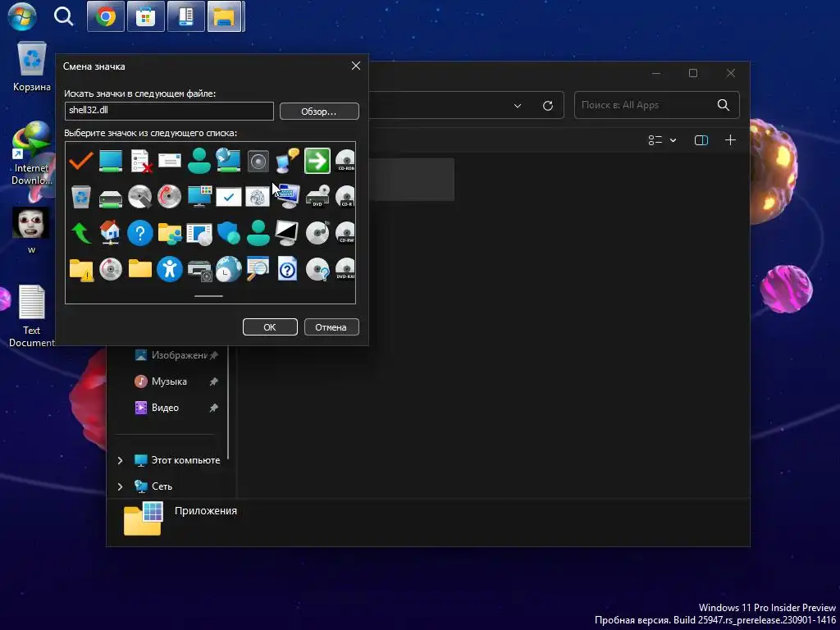Select Корзина desktop icon
840x630 pixels.
(32, 67)
